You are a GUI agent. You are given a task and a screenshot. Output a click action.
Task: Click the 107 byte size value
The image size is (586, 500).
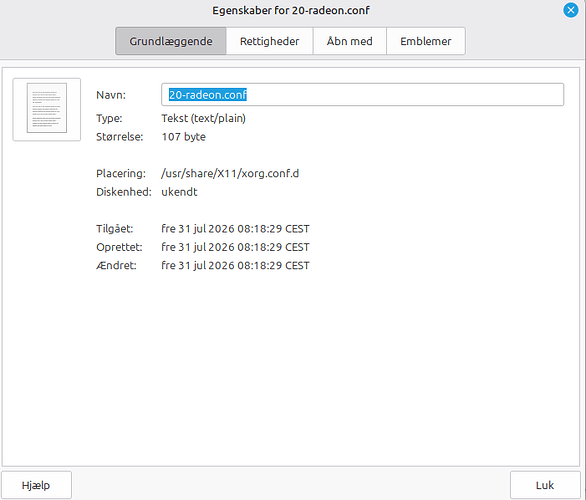[183, 137]
